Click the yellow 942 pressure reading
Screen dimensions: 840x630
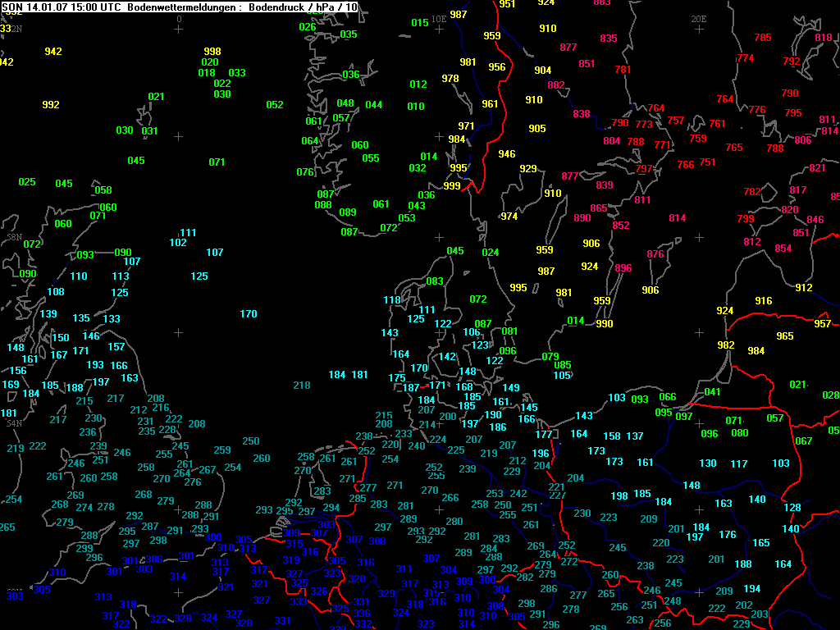click(53, 52)
